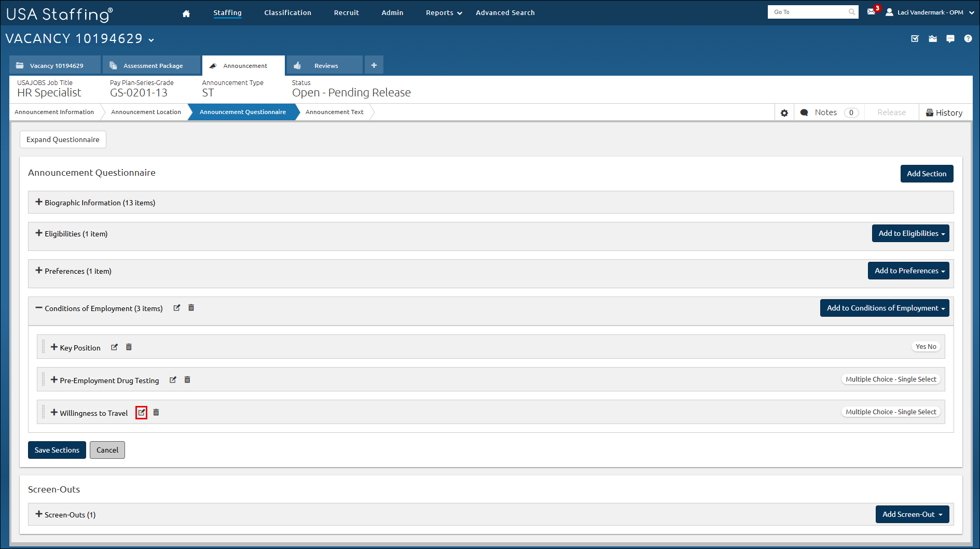Delete the Key Position item
The image size is (980, 549).
coord(129,347)
